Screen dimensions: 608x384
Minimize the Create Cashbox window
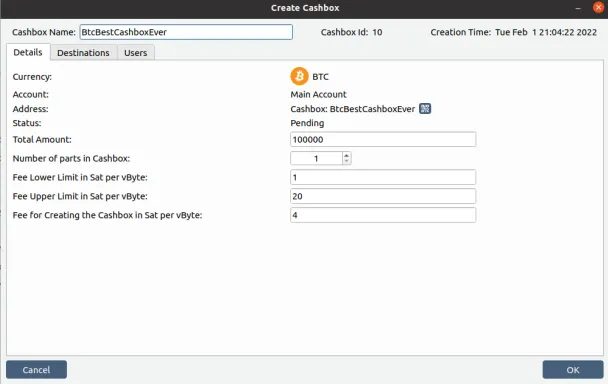(578, 8)
